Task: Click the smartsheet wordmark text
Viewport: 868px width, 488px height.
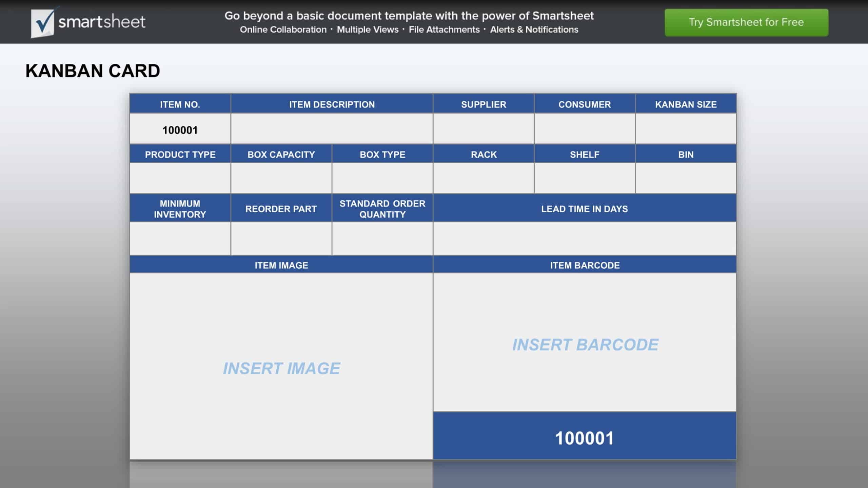Action: [x=102, y=22]
